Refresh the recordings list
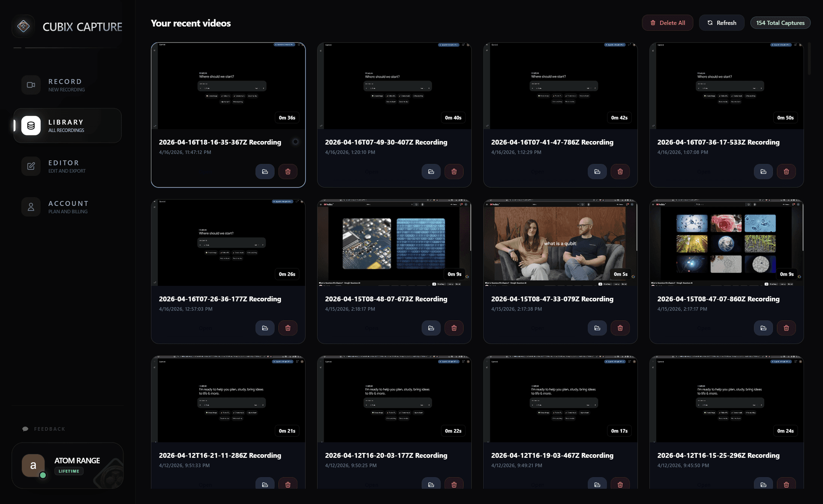Screen dimensions: 823x504 pos(722,23)
